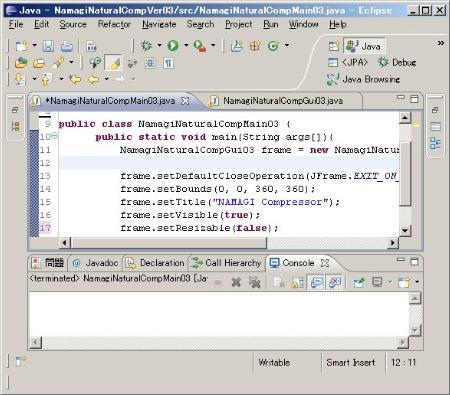This screenshot has width=450, height=395.
Task: Toggle Pin Console button
Action: (x=359, y=282)
